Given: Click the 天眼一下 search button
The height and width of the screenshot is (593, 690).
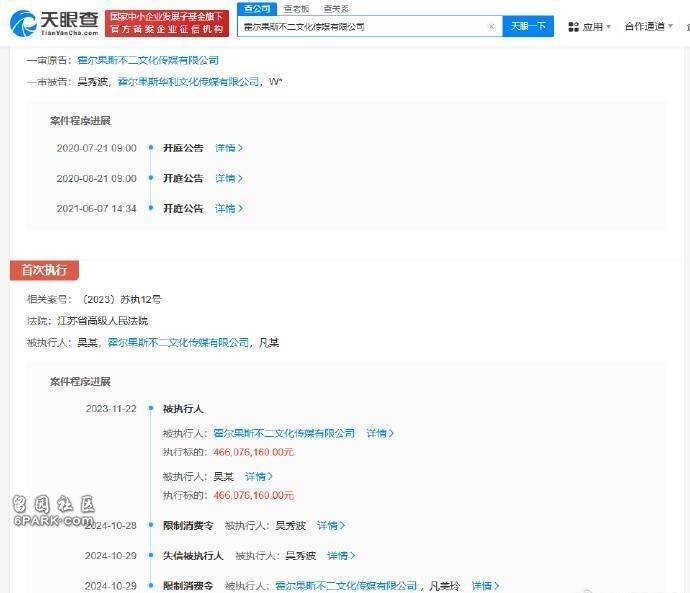Looking at the screenshot, I should 528,26.
